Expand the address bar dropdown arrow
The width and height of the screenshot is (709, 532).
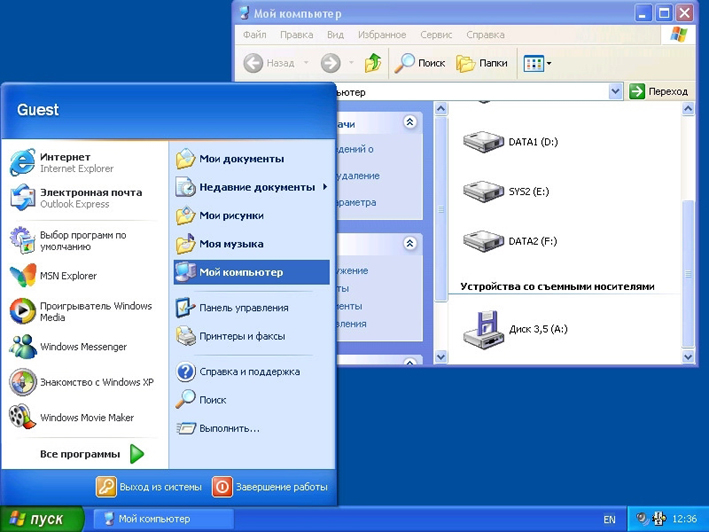616,91
